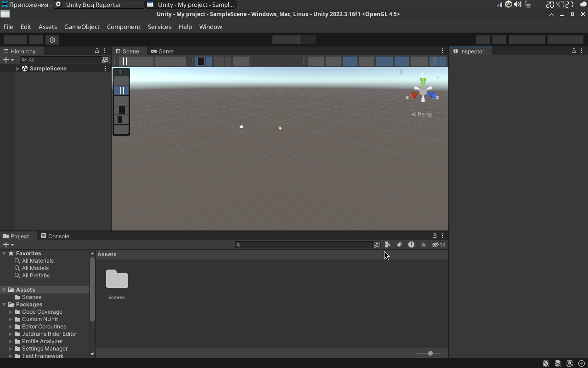
Task: Toggle the Project panel lock icon
Action: pyautogui.click(x=435, y=236)
